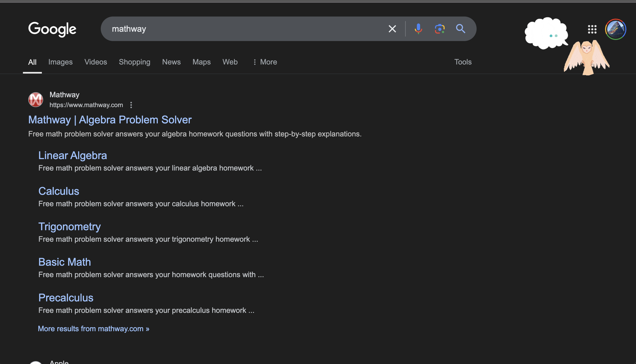Go to the News tab

(171, 62)
